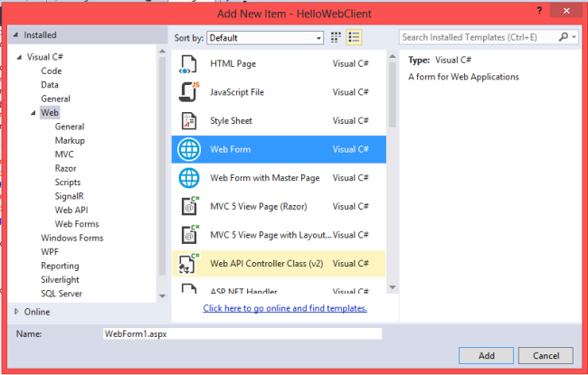Image resolution: width=588 pixels, height=375 pixels.
Task: Choose MVC 5 View Page with Layout label
Action: (x=270, y=235)
